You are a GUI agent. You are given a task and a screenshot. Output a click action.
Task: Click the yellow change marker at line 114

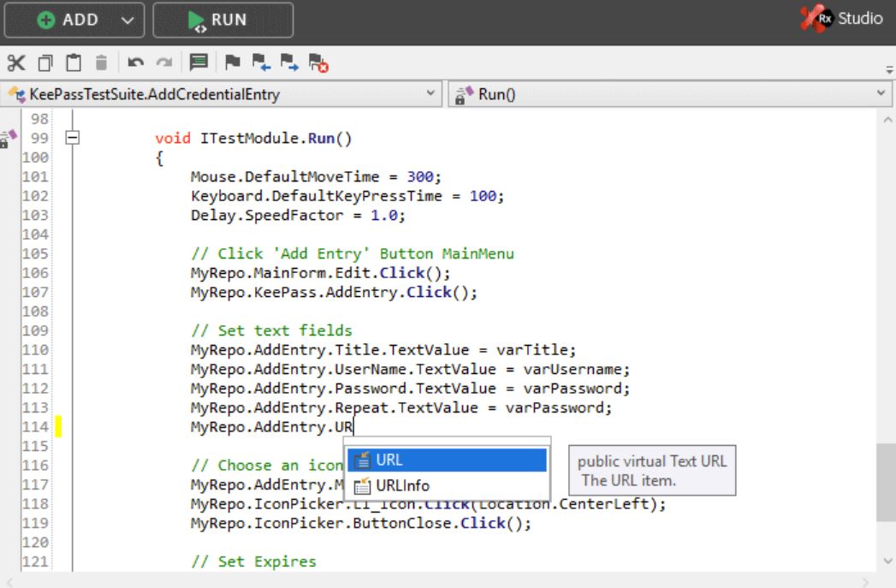tap(58, 427)
